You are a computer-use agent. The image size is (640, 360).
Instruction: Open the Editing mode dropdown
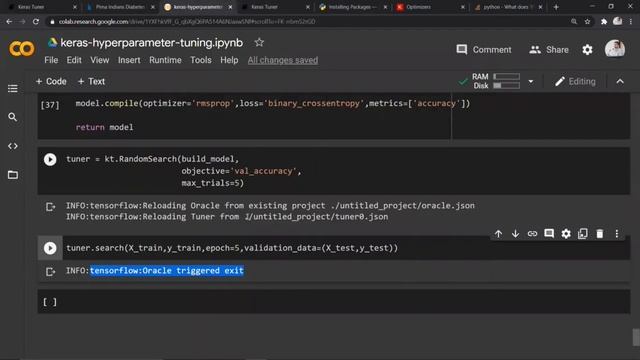pyautogui.click(x=575, y=82)
